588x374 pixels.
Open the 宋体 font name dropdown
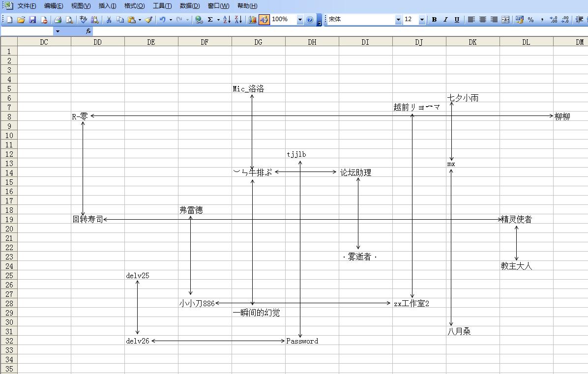[x=398, y=20]
